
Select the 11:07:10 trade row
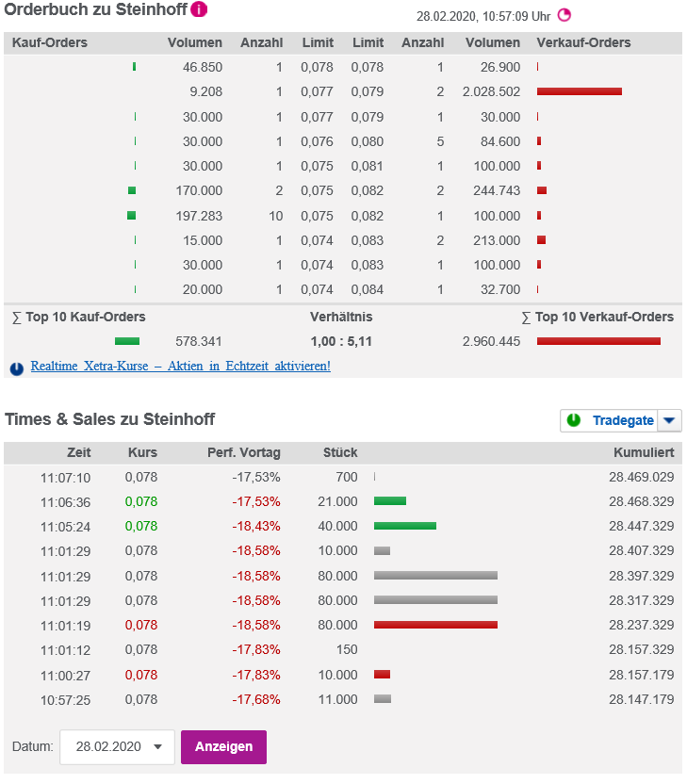click(283, 477)
